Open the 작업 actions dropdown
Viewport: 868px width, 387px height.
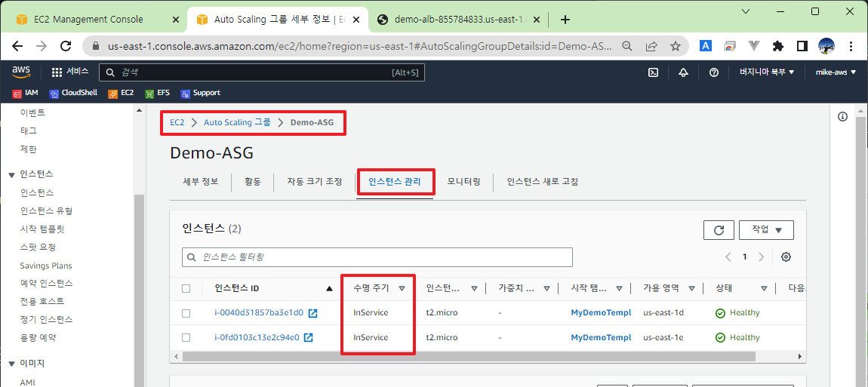[x=766, y=230]
